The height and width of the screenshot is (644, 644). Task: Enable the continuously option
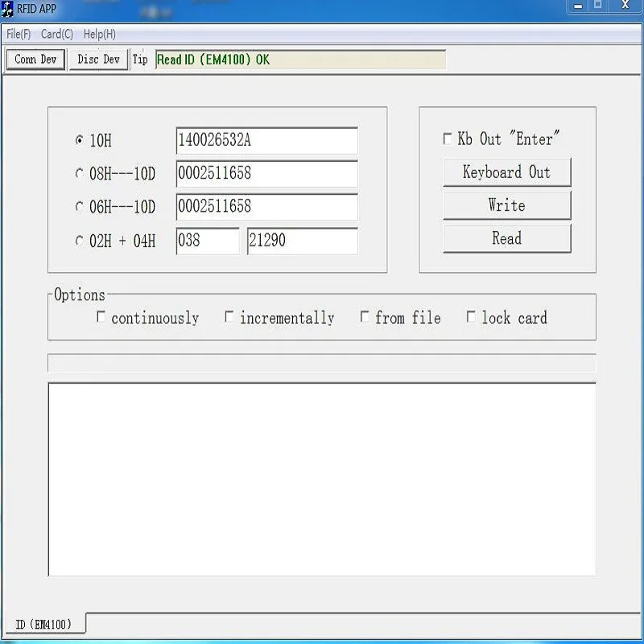[x=101, y=317]
